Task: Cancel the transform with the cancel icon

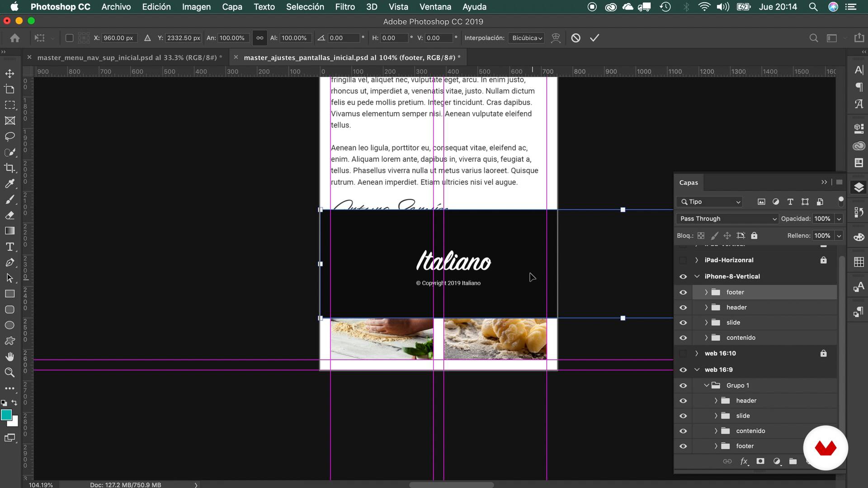Action: point(576,38)
